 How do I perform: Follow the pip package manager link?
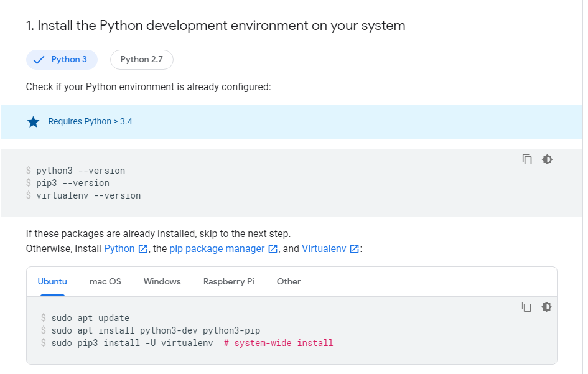[x=217, y=249]
